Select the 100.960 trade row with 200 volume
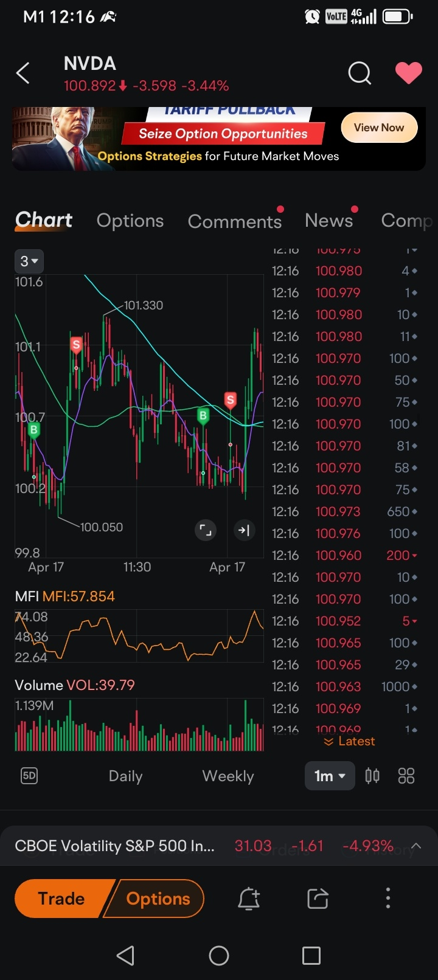Image resolution: width=438 pixels, height=980 pixels. pos(345,555)
